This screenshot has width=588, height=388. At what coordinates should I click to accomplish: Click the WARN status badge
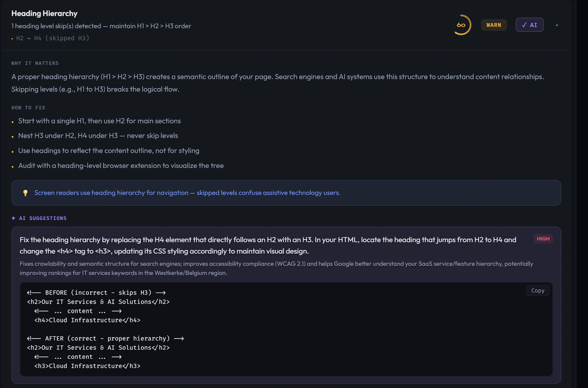click(494, 25)
